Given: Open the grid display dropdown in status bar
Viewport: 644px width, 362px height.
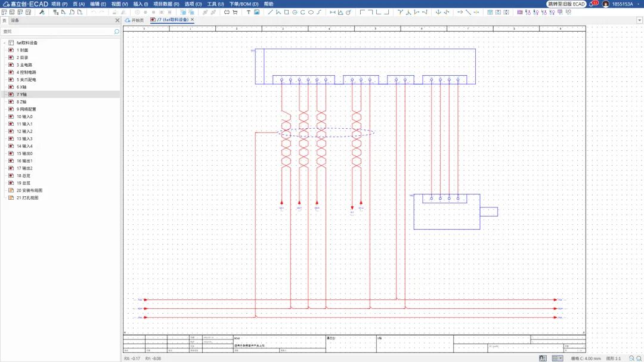Looking at the screenshot, I should click(558, 358).
